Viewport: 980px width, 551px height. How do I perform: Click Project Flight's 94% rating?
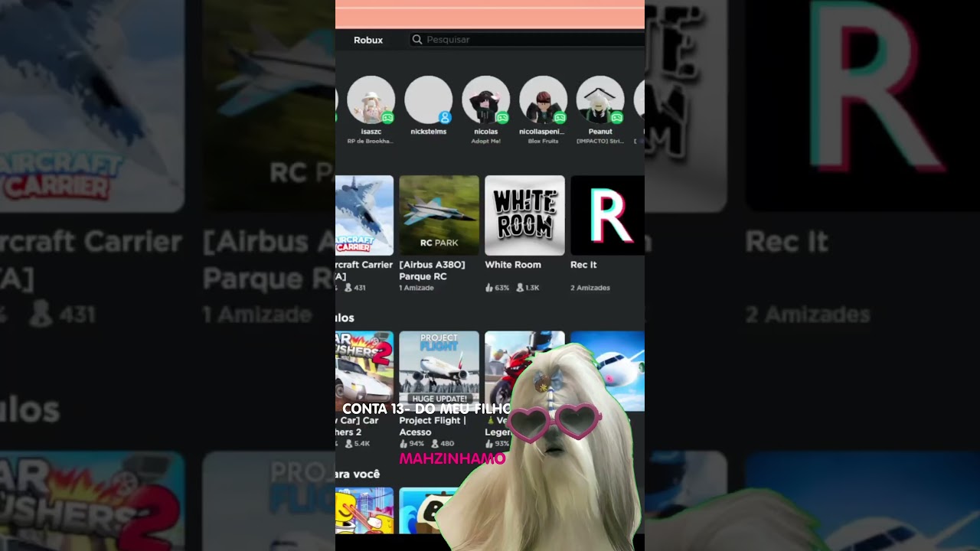[412, 444]
